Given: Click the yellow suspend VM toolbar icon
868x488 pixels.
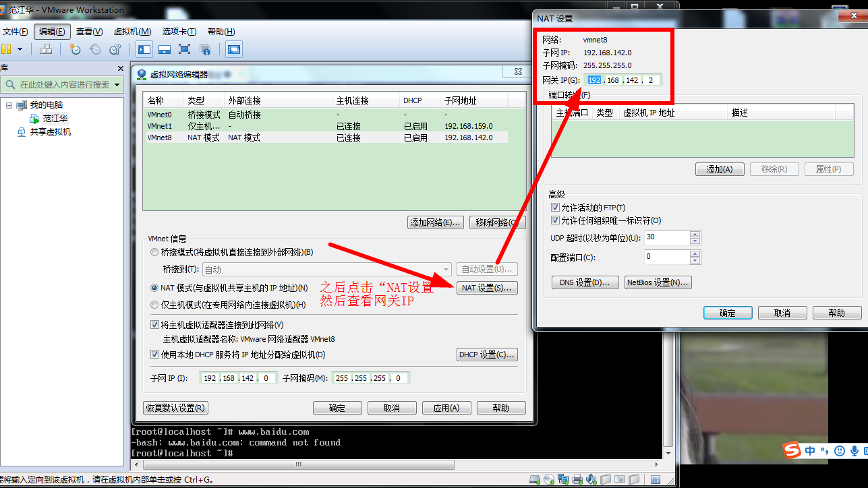Looking at the screenshot, I should [x=6, y=49].
